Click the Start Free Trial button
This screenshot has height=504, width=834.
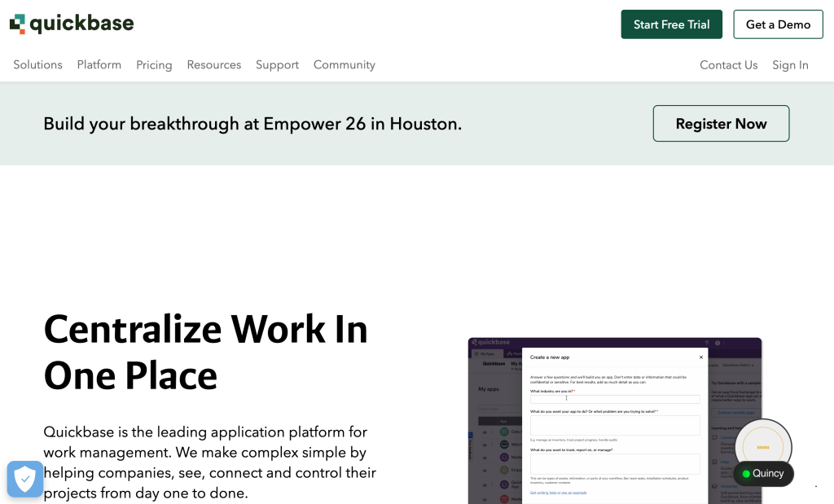coord(671,24)
